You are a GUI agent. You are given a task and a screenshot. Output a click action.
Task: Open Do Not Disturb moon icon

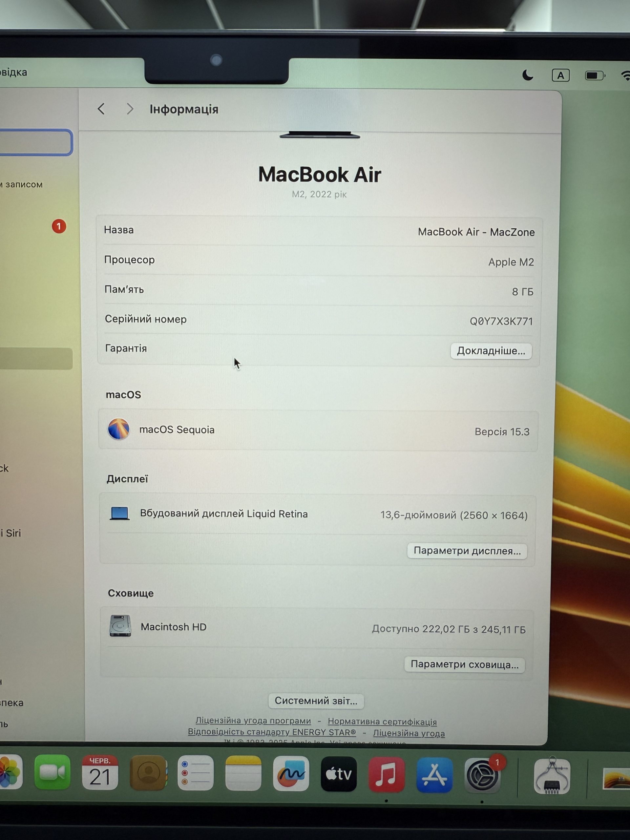(x=528, y=75)
